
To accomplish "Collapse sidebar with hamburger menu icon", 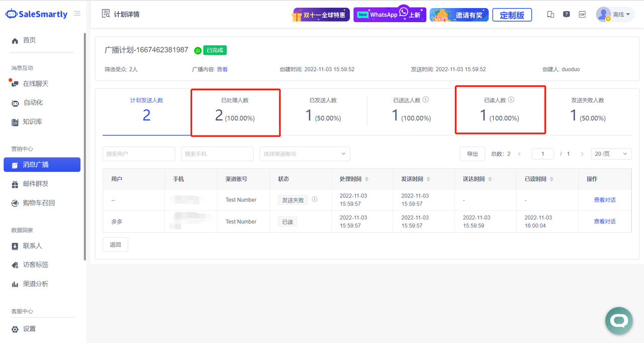I will (77, 14).
